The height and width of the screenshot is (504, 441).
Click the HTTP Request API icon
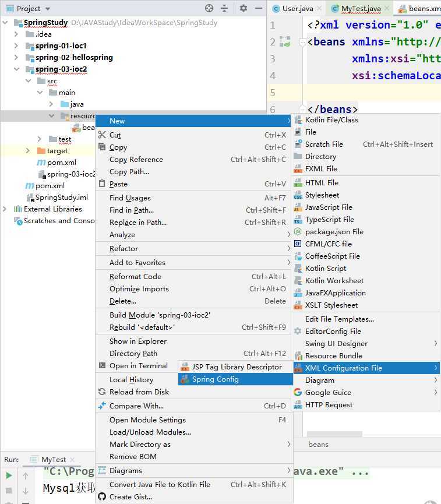(x=298, y=405)
